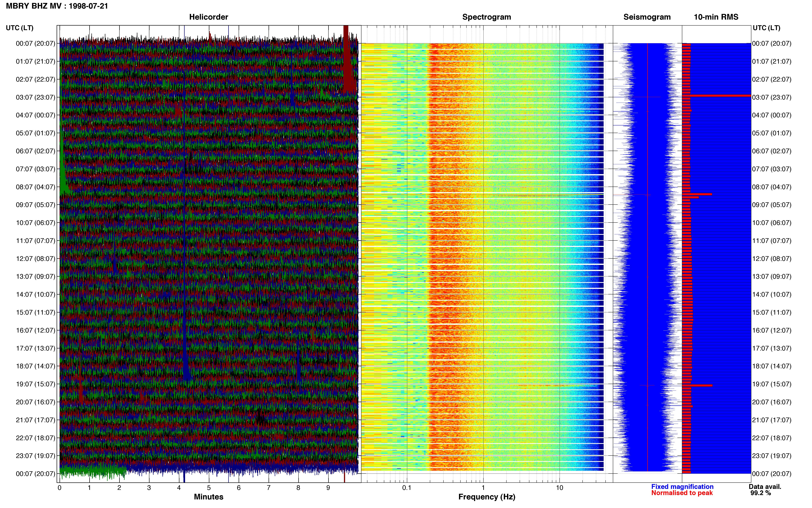This screenshot has height=508, width=812.
Task: Click the '13:07 (09:07)' label on the RMS axis
Action: (x=772, y=277)
